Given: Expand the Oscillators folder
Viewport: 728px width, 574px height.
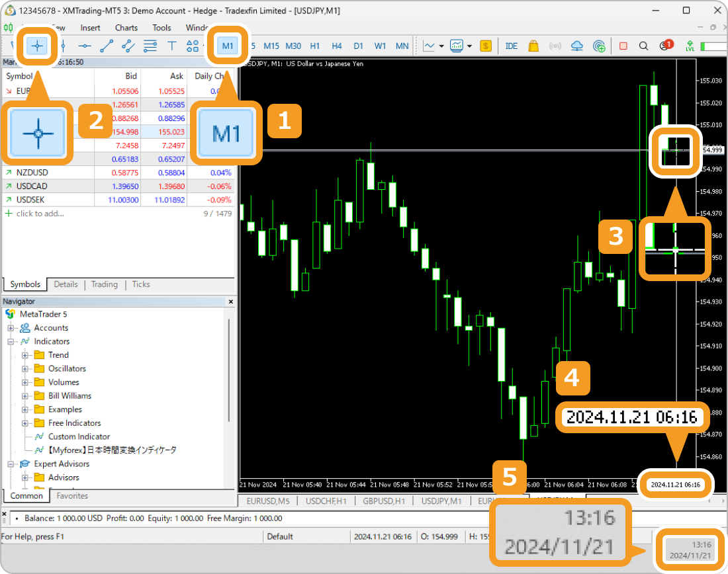Looking at the screenshot, I should tap(25, 368).
